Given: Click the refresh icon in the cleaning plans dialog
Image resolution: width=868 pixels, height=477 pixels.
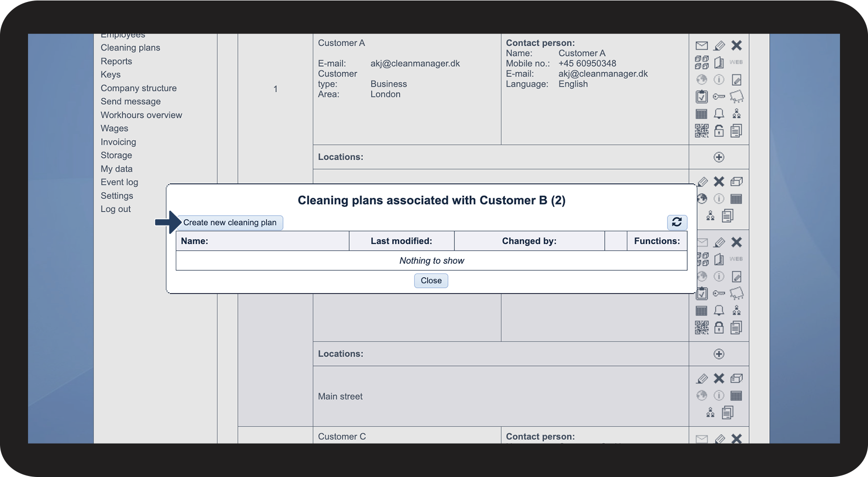Looking at the screenshot, I should (677, 222).
